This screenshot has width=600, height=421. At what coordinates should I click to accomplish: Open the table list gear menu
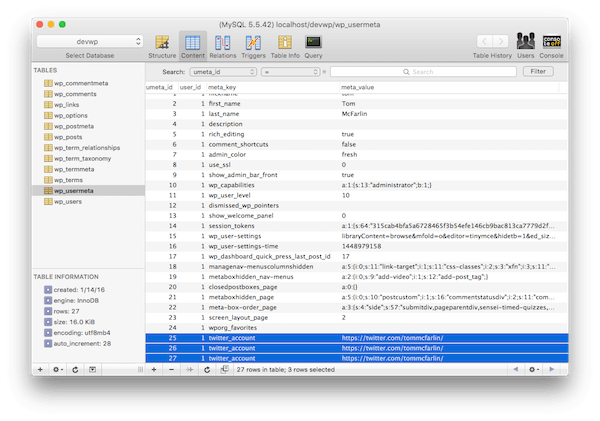point(58,369)
